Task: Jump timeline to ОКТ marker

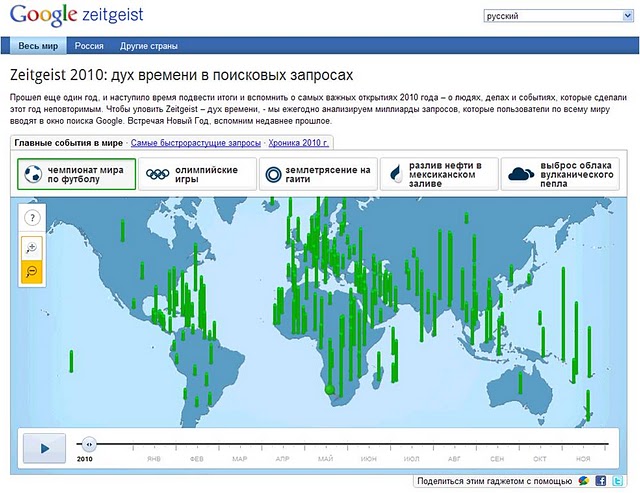Action: tap(540, 459)
